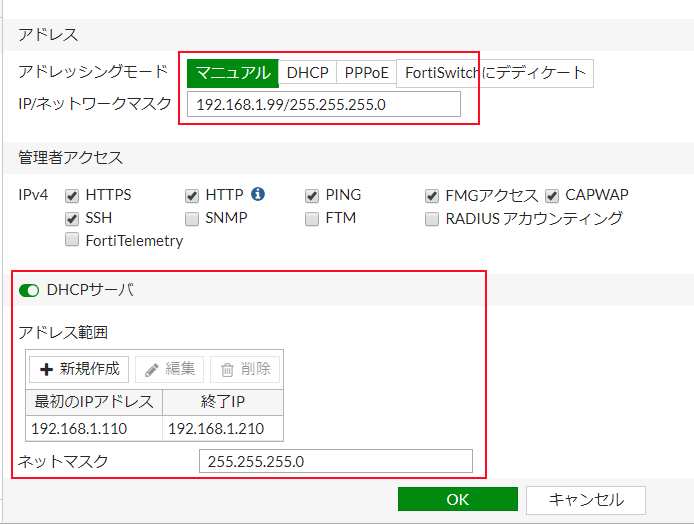Screen dimensions: 694x524
Task: Click the キャンセル button
Action: [x=586, y=500]
